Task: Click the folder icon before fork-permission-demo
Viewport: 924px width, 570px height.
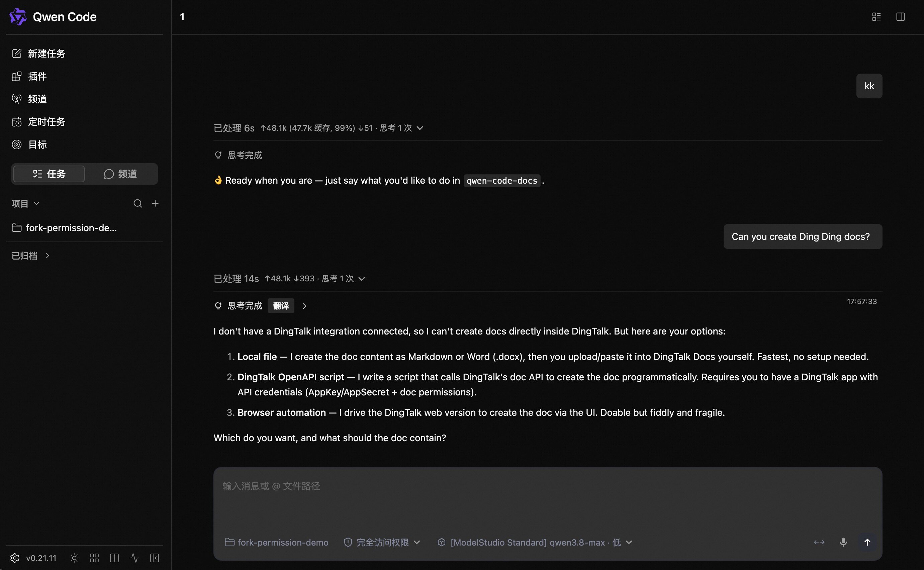Action: coord(229,542)
